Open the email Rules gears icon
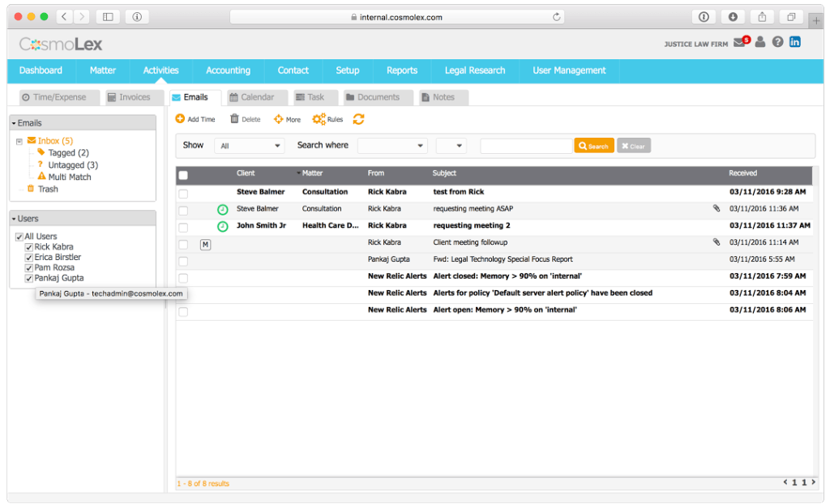The height and width of the screenshot is (504, 830). point(319,119)
